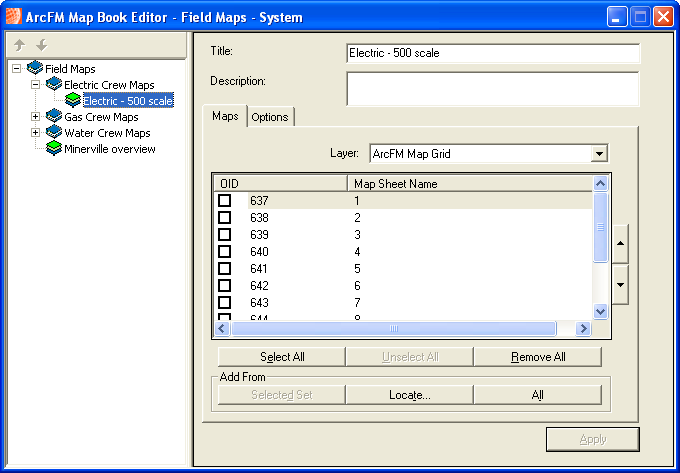The width and height of the screenshot is (680, 473).
Task: Move the selected map sheet down with the arrow button
Action: pyautogui.click(x=621, y=285)
